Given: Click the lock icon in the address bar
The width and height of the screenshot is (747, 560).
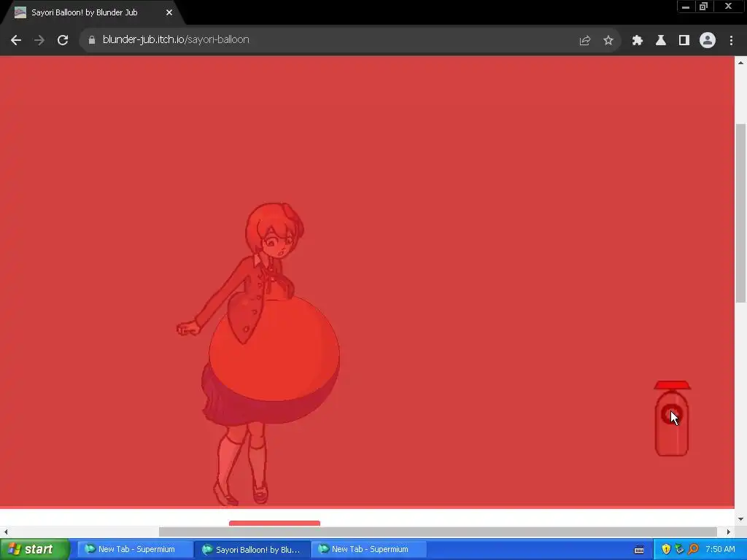Looking at the screenshot, I should click(92, 40).
